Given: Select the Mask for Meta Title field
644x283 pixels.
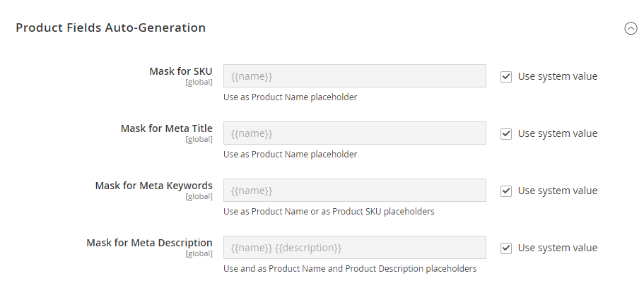Looking at the screenshot, I should [x=354, y=133].
